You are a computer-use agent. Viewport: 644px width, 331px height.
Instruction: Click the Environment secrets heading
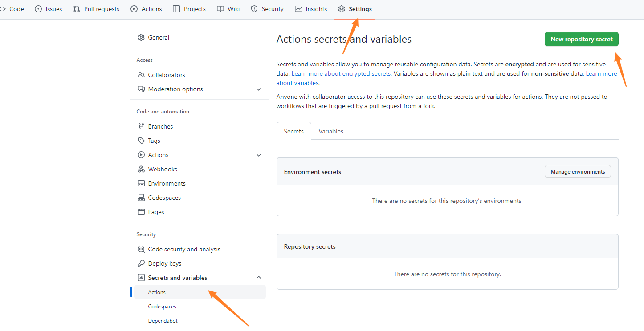pos(313,172)
